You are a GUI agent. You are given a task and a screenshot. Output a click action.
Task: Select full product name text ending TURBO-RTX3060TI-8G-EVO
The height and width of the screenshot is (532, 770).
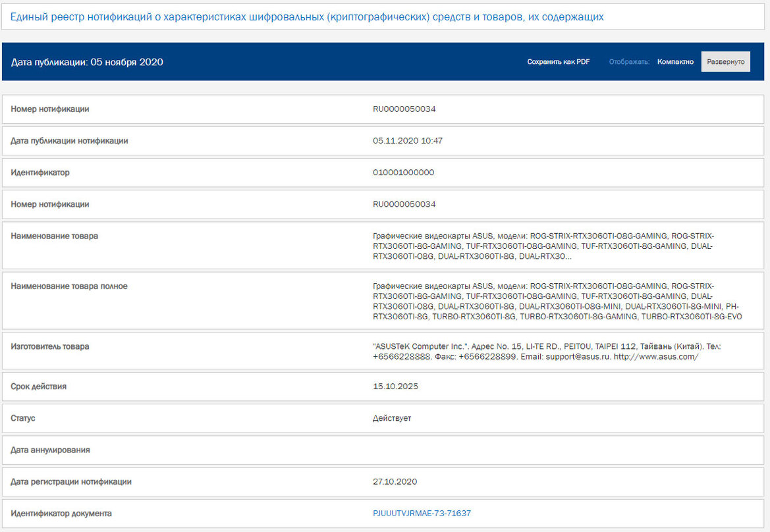(x=557, y=302)
